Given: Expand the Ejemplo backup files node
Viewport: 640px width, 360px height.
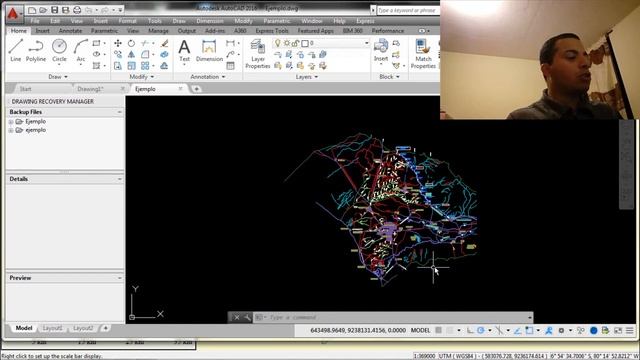Looking at the screenshot, I should [x=11, y=122].
